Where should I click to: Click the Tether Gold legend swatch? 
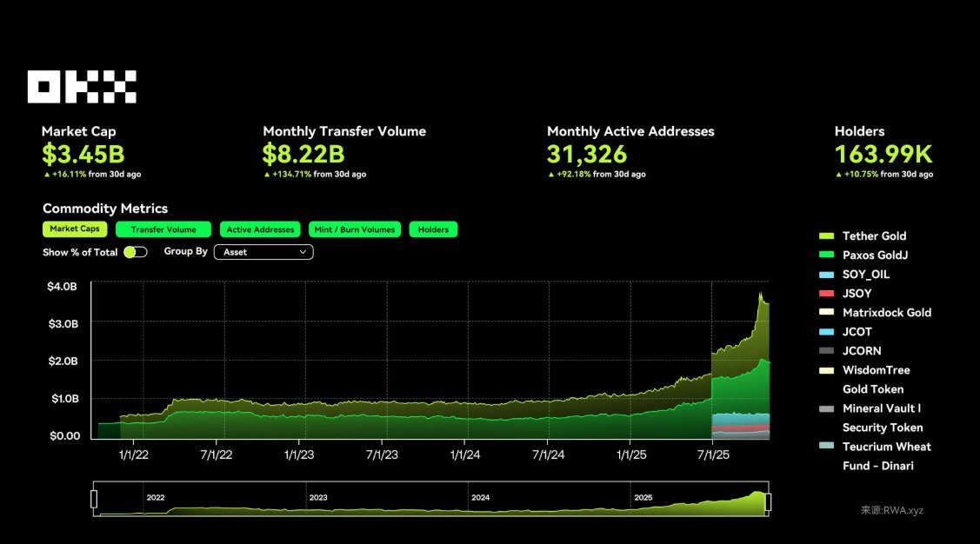pyautogui.click(x=826, y=236)
